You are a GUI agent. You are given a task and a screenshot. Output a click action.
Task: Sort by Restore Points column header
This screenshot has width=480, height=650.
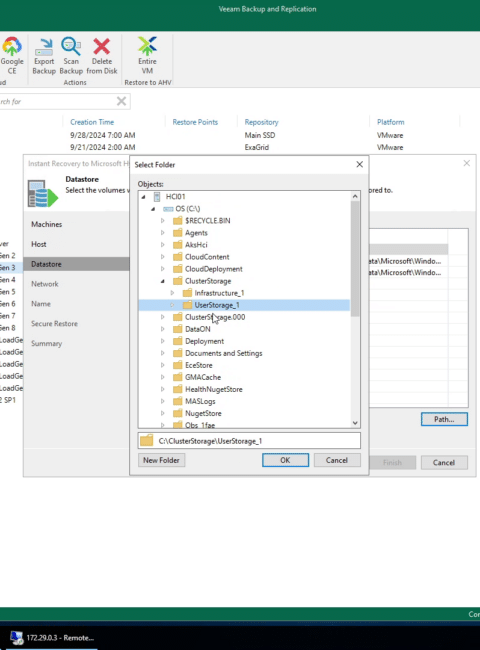(x=195, y=122)
